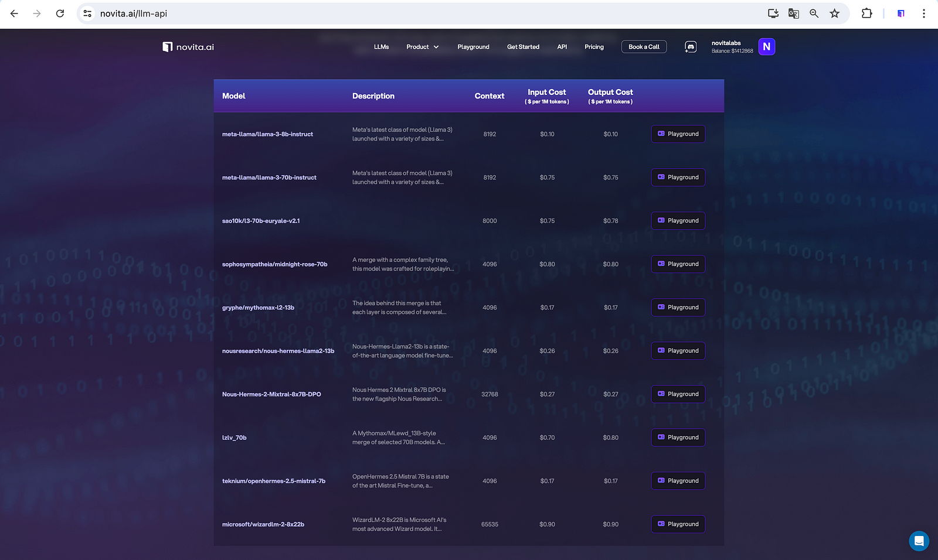
Task: Click the 65535 context value
Action: tap(490, 524)
